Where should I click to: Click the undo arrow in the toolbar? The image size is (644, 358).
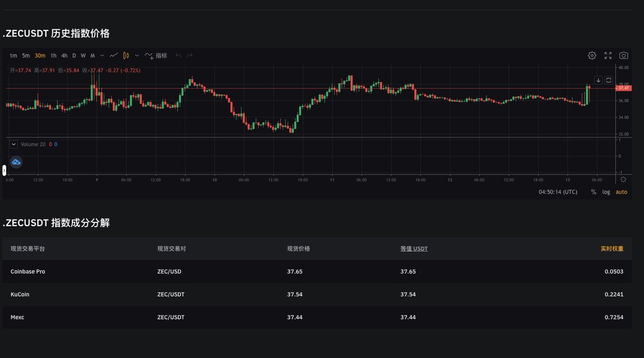point(179,55)
